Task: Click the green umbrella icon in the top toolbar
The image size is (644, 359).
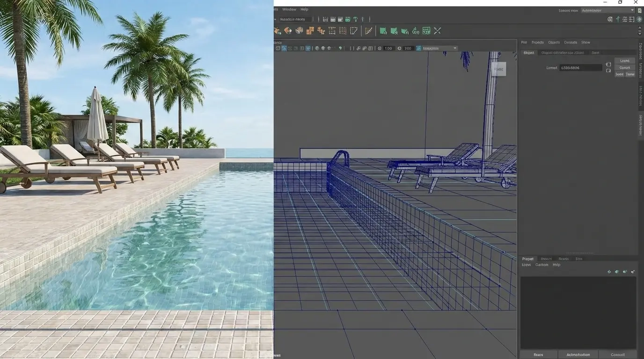Action: 355,19
